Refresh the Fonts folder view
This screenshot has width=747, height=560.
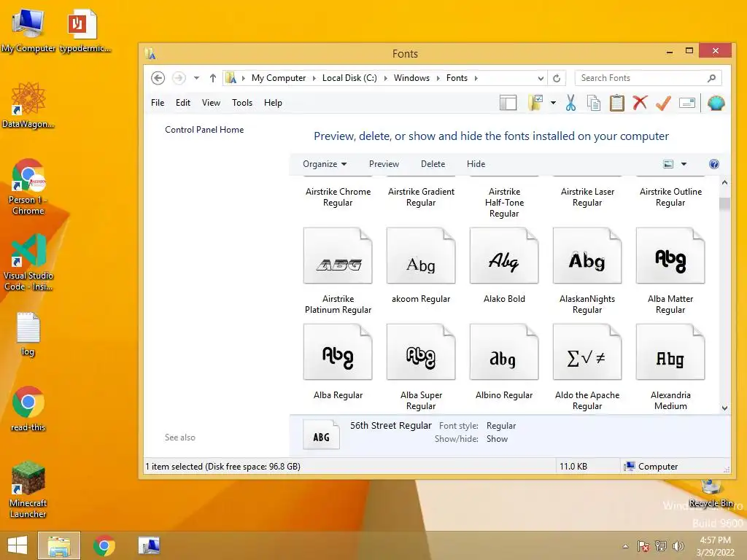coord(557,78)
